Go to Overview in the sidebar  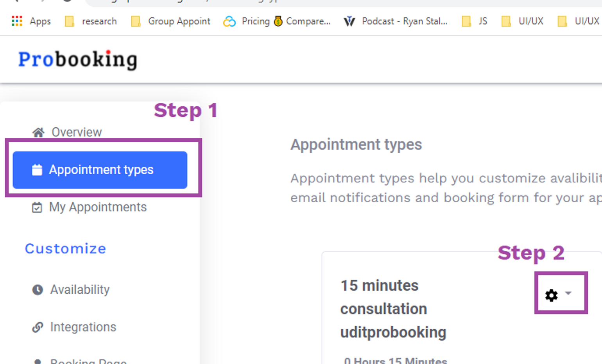67,132
